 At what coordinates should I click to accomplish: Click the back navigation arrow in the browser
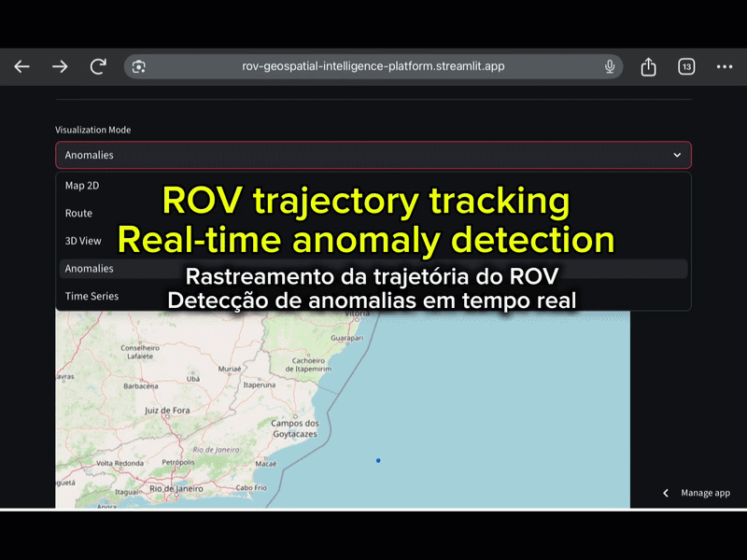click(21, 66)
